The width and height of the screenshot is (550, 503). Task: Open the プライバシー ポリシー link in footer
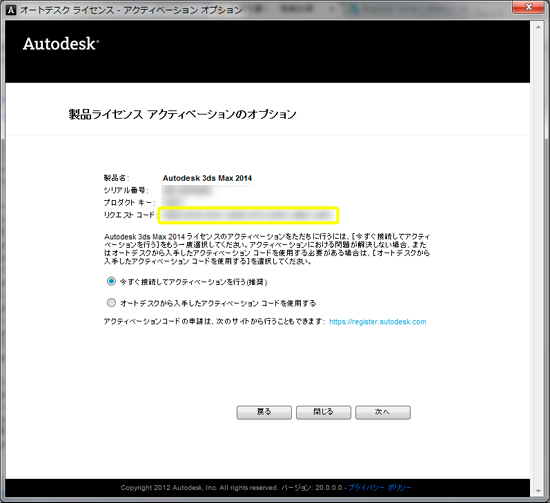[x=380, y=488]
